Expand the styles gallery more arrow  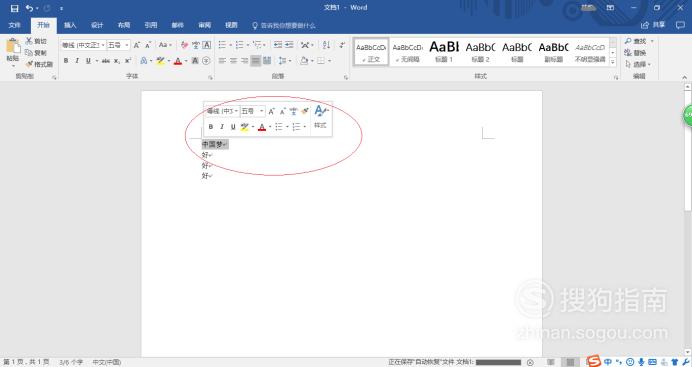point(613,62)
